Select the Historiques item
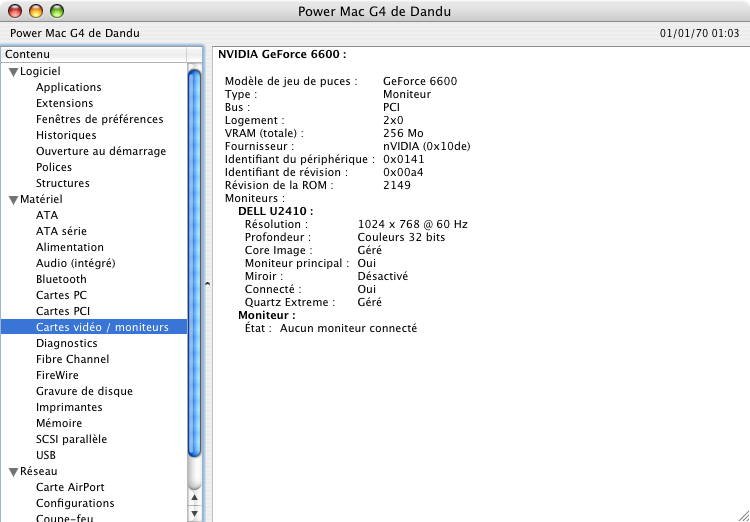 [66, 135]
